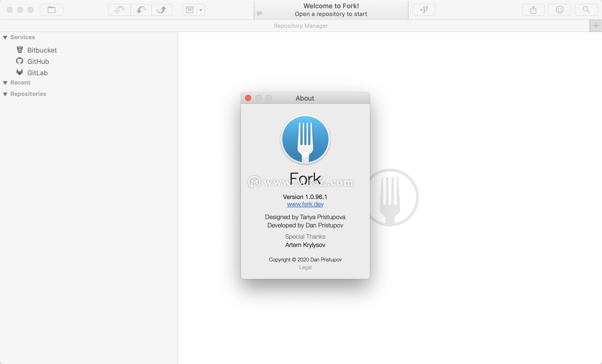Click the Stash toolbar icon
This screenshot has height=364, width=602.
pos(190,10)
